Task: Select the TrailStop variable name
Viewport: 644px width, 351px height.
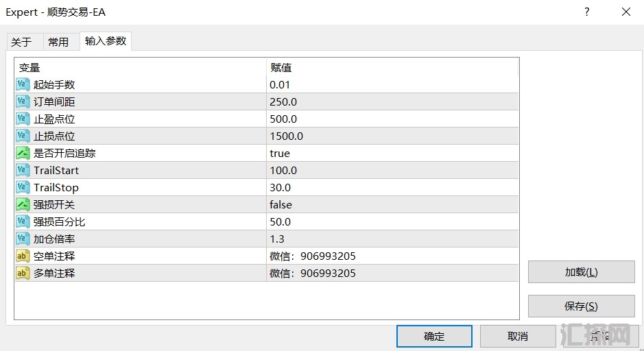Action: tap(56, 188)
